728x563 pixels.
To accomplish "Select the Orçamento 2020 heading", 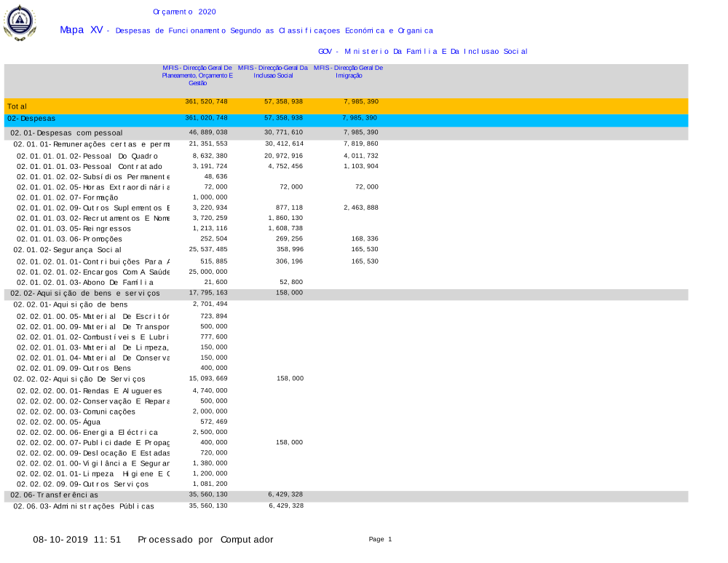I will 184,12.
